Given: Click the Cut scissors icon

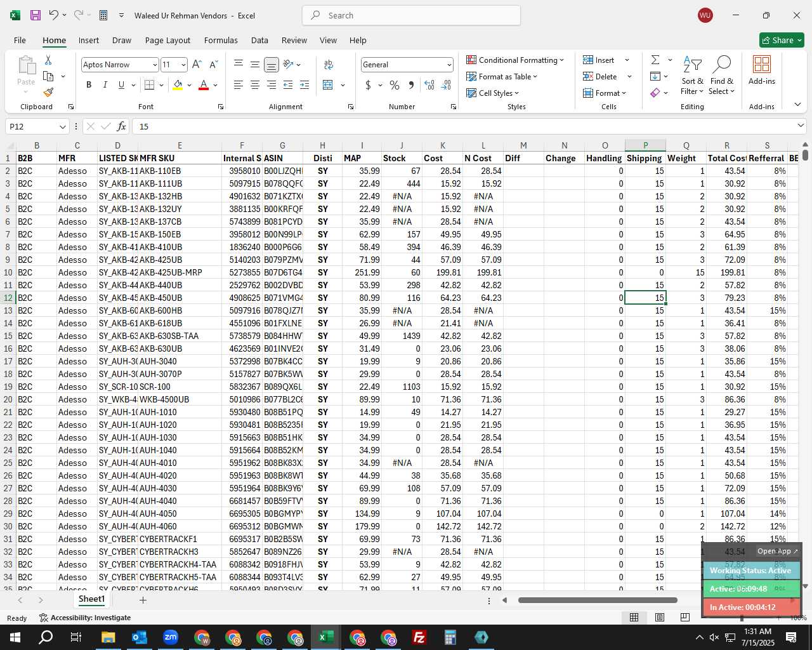Looking at the screenshot, I should [48, 60].
